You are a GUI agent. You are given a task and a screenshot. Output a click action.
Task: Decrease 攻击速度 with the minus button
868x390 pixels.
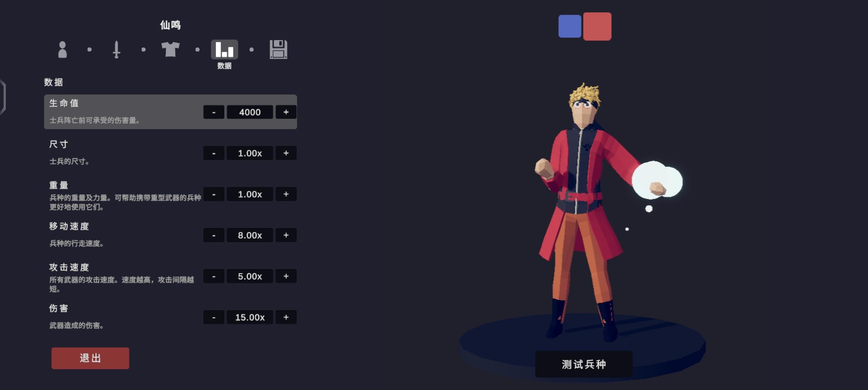click(214, 276)
